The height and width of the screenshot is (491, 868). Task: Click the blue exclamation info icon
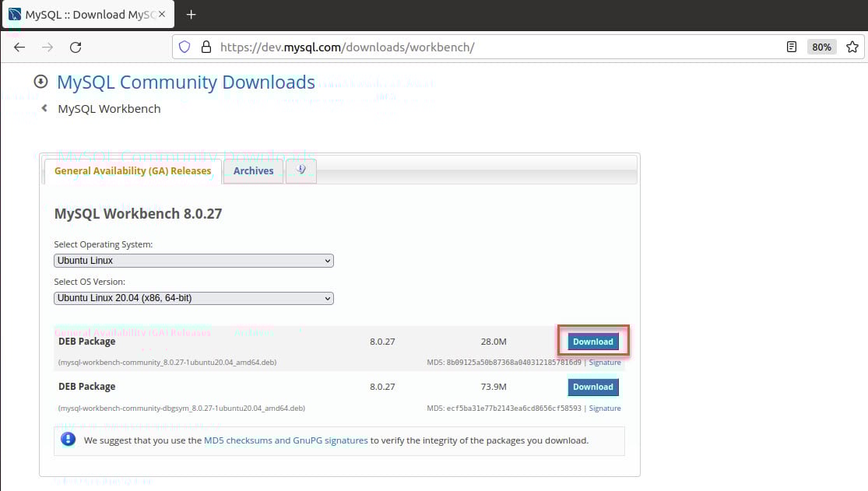point(68,440)
